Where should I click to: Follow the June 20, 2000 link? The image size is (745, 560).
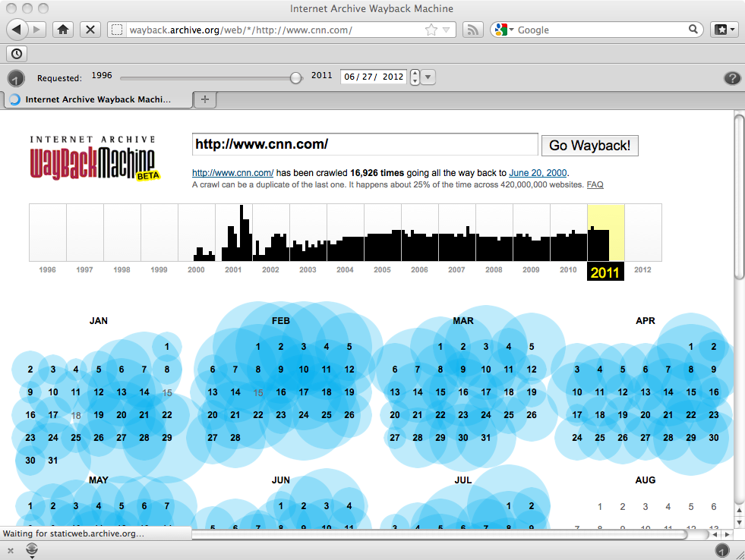(538, 173)
